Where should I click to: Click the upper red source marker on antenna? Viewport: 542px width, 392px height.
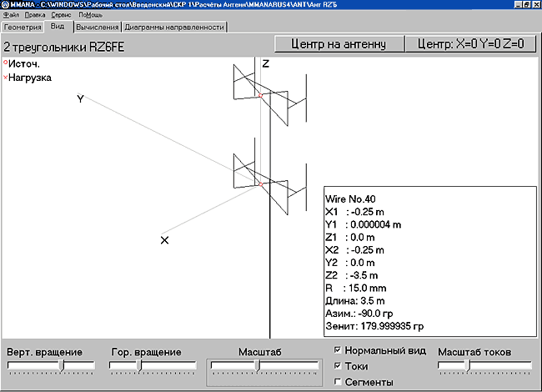[260, 97]
